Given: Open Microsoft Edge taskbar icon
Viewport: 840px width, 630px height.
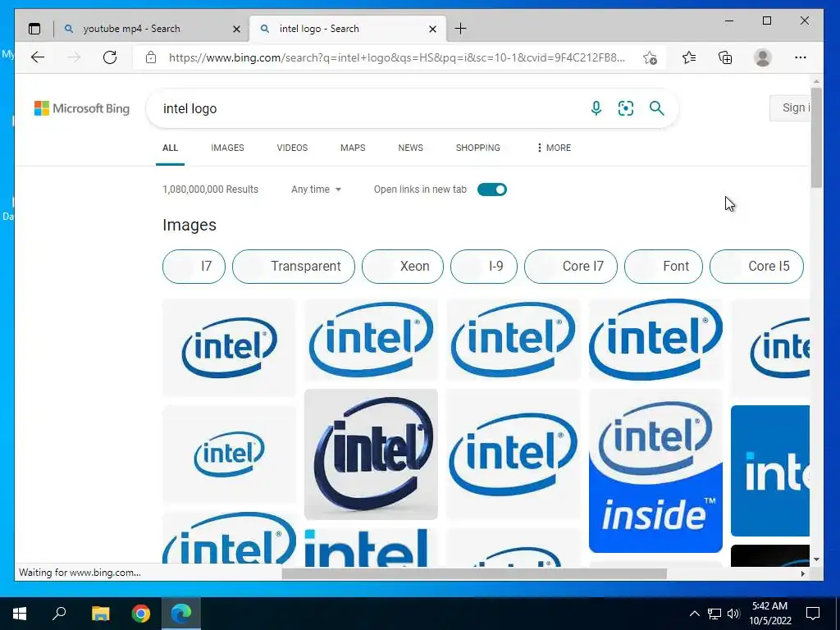Looking at the screenshot, I should pyautogui.click(x=181, y=614).
